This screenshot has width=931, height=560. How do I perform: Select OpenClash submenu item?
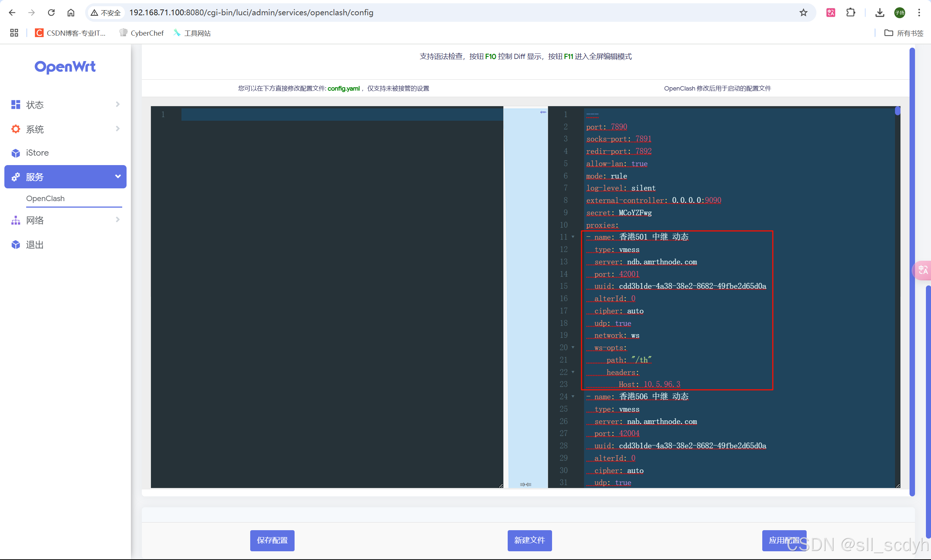[x=45, y=199]
